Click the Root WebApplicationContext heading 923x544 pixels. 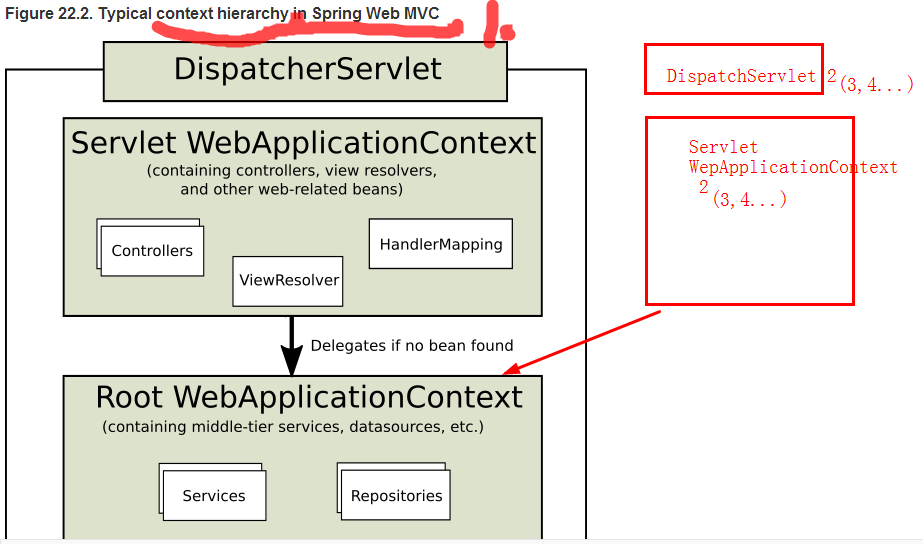pos(309,397)
